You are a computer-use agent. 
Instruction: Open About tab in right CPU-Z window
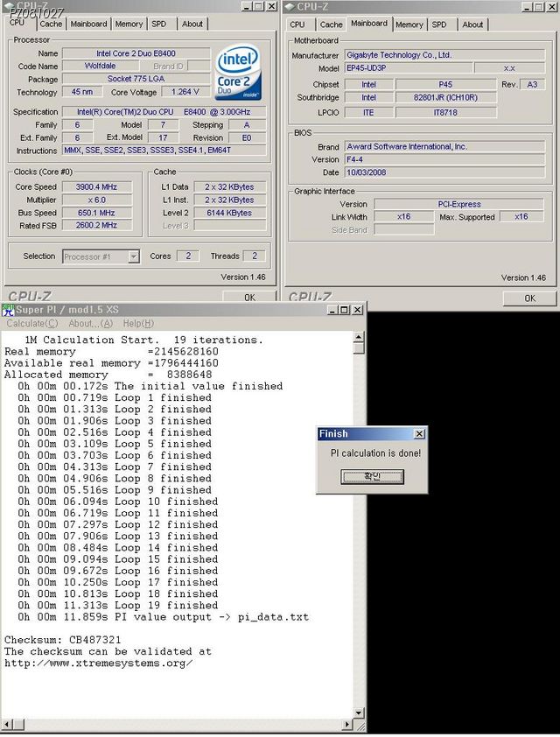pos(472,25)
